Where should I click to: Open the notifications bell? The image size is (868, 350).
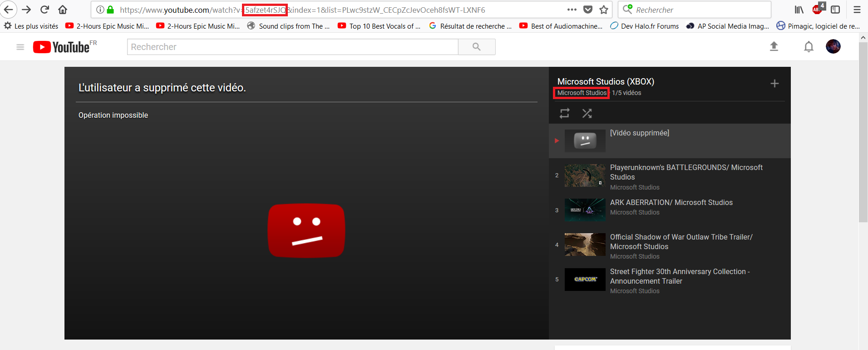pyautogui.click(x=809, y=47)
